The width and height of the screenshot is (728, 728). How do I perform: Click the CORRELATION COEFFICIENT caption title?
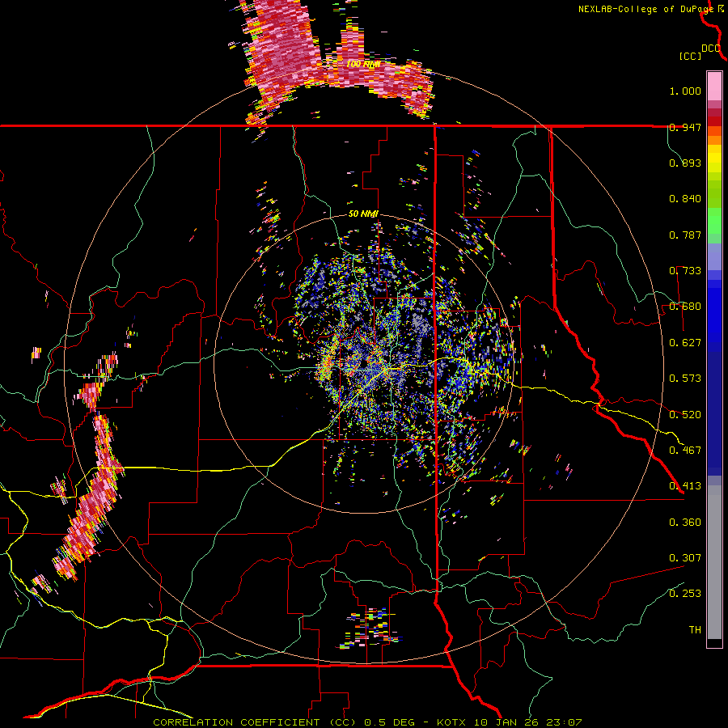tap(236, 722)
